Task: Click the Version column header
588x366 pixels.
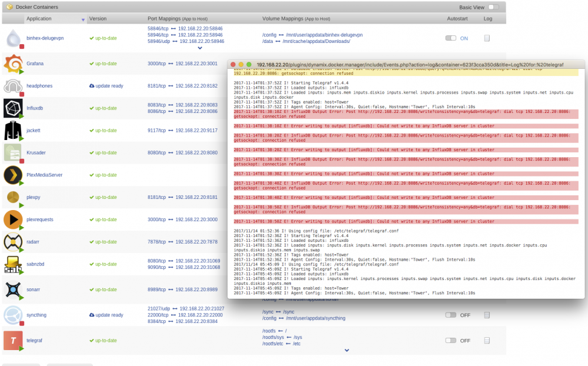Action: click(98, 19)
